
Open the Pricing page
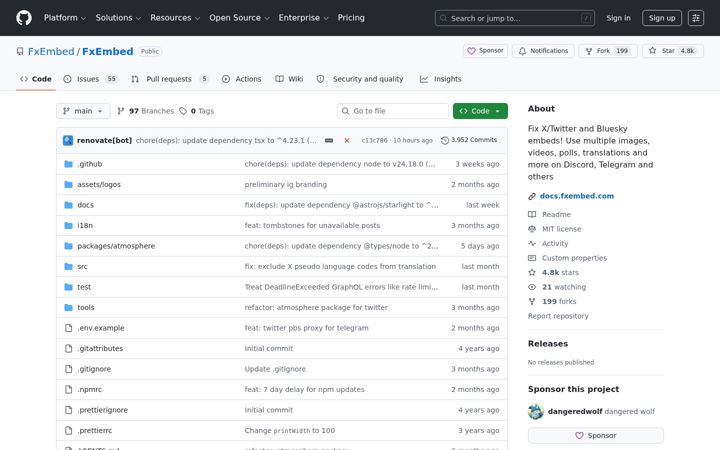[x=351, y=18]
